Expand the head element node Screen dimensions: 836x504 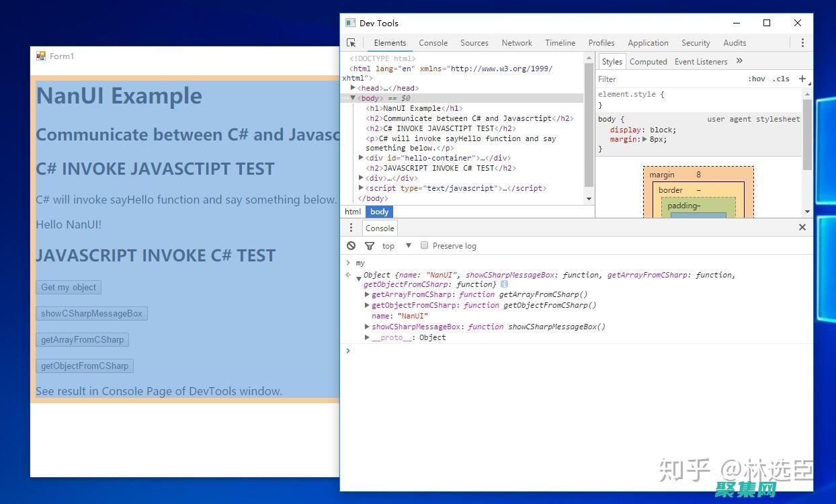(x=353, y=88)
